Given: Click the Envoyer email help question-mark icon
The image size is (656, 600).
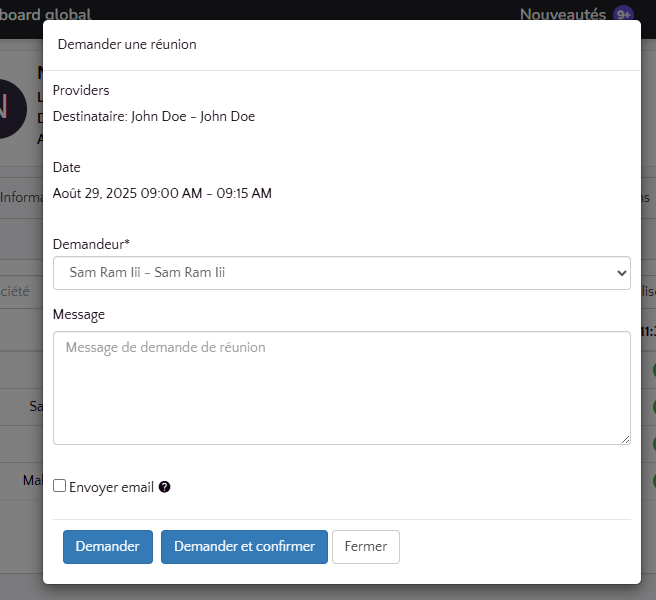Looking at the screenshot, I should [165, 487].
